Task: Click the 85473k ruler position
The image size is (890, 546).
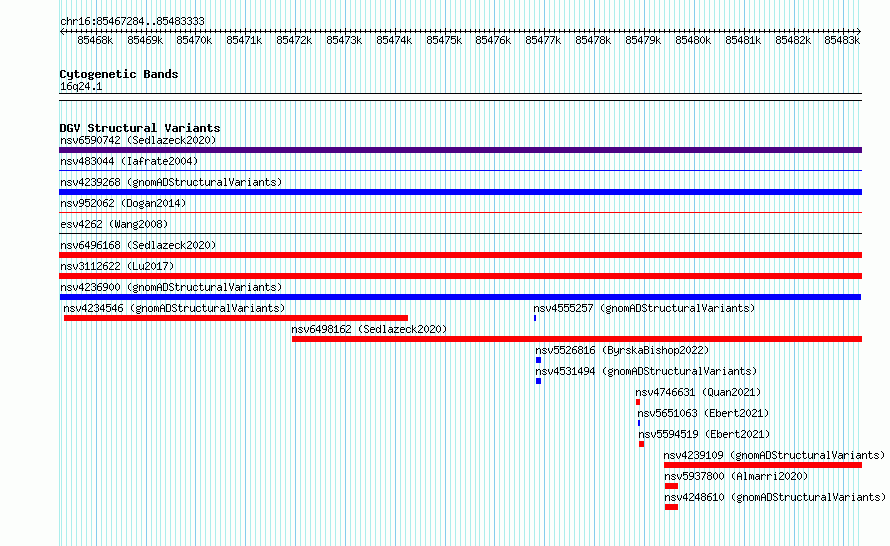Action: pyautogui.click(x=344, y=40)
